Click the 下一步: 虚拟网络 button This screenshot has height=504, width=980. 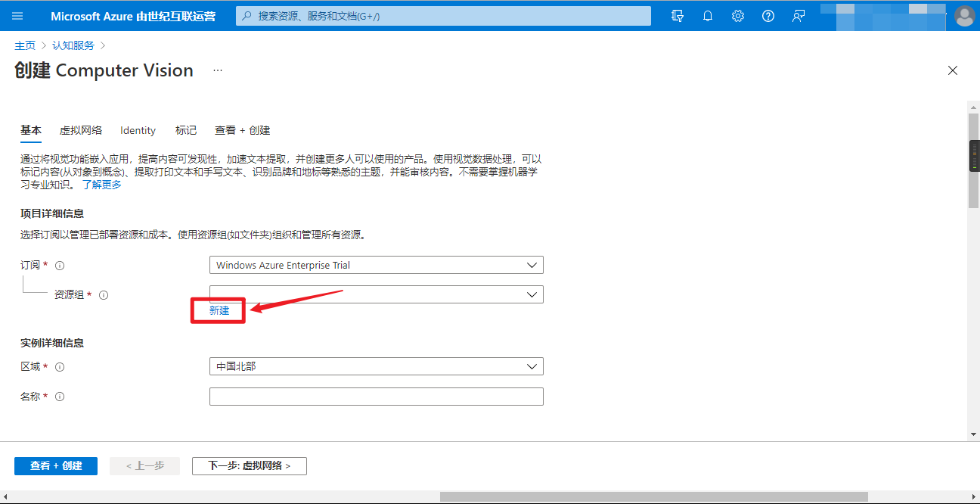coord(250,465)
